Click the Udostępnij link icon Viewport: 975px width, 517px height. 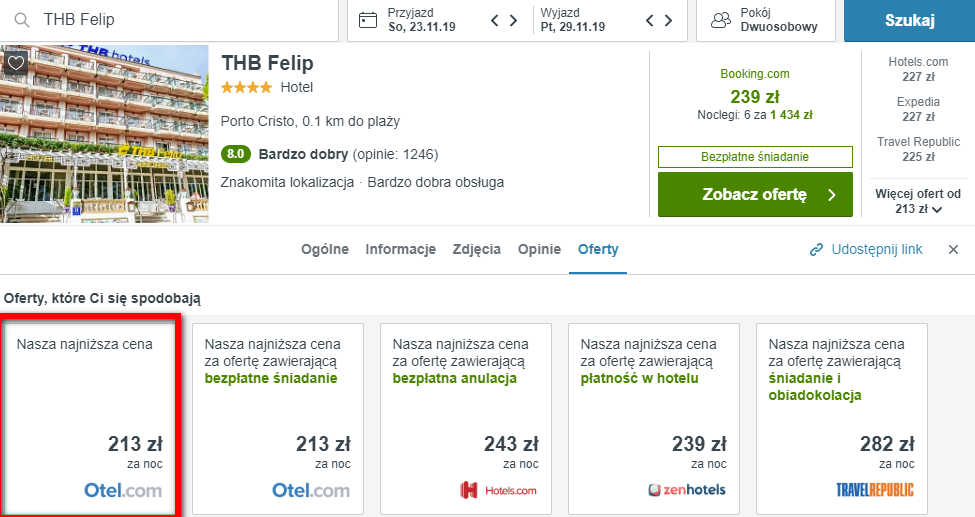pos(816,249)
